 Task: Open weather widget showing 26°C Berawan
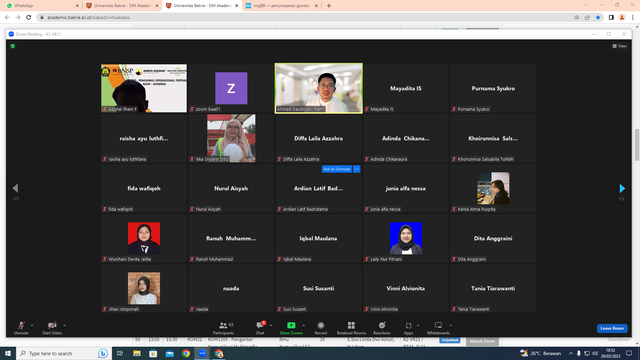(540, 353)
